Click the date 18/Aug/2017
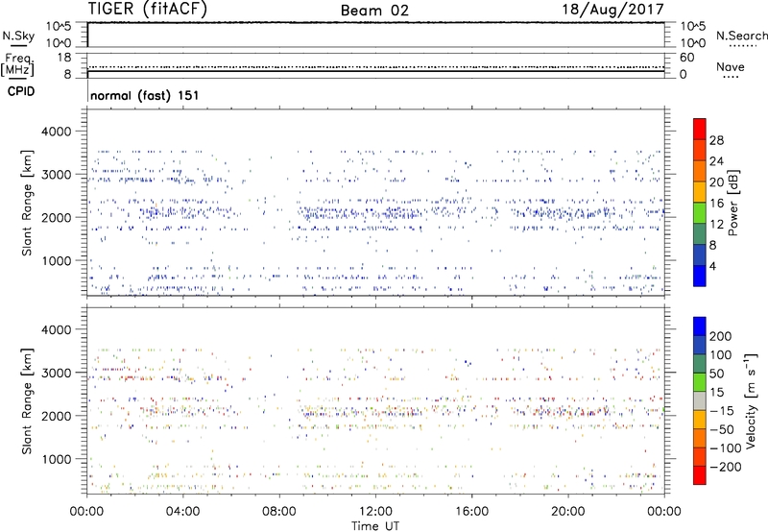 pyautogui.click(x=612, y=9)
